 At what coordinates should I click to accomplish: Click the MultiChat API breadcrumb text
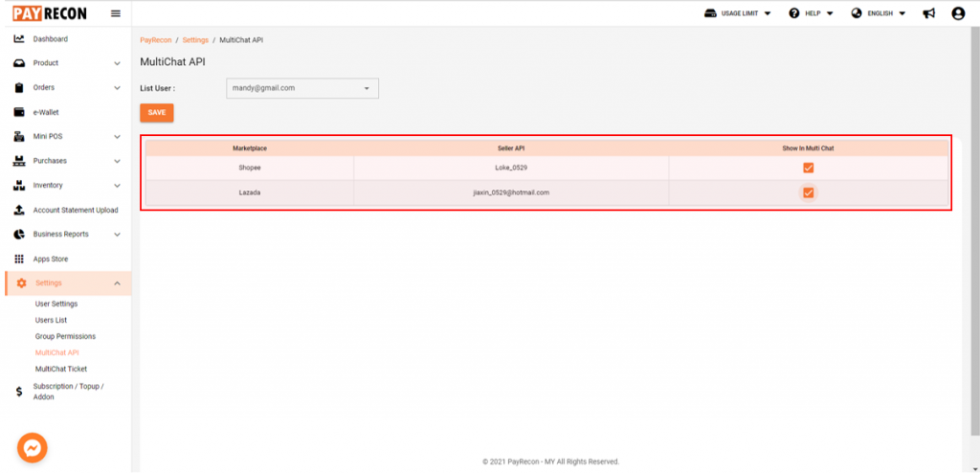click(x=241, y=40)
